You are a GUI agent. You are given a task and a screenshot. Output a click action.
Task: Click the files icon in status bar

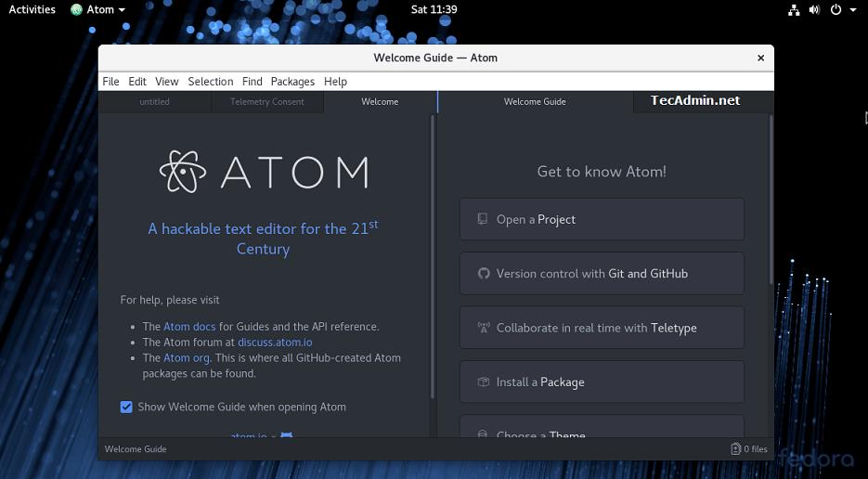[x=735, y=448]
